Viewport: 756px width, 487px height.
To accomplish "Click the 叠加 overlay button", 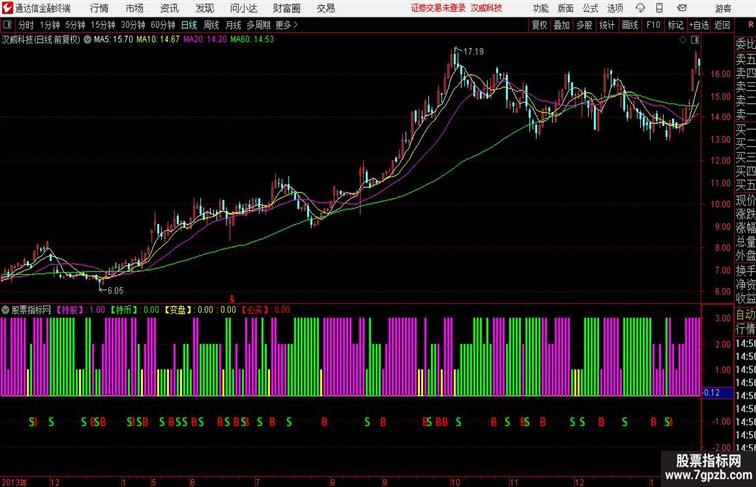I will [562, 25].
